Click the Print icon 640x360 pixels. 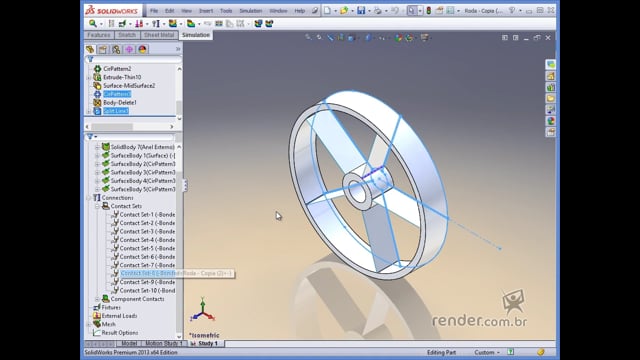tap(378, 11)
